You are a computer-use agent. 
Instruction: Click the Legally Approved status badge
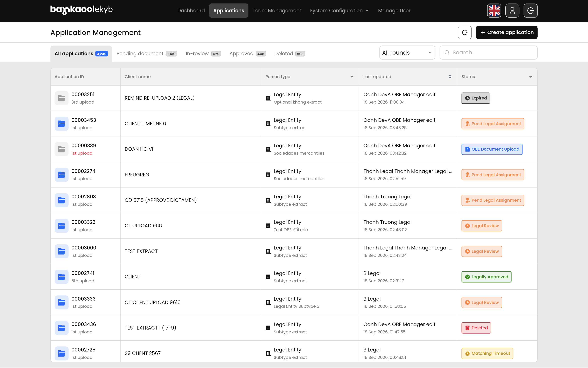point(486,277)
